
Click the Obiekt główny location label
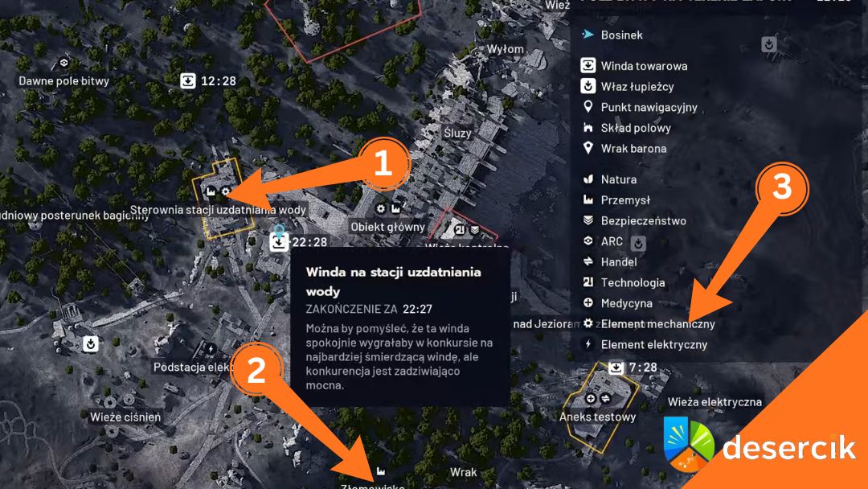[x=387, y=227]
